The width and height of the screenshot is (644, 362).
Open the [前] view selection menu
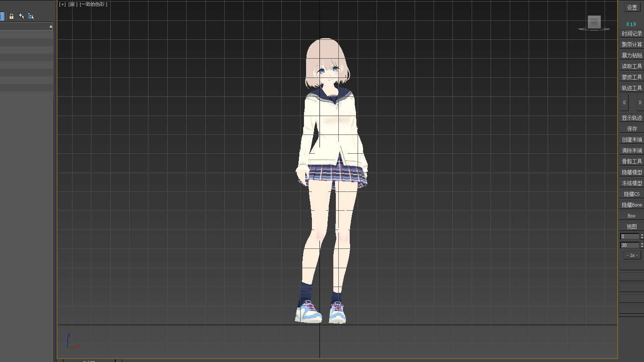click(73, 4)
